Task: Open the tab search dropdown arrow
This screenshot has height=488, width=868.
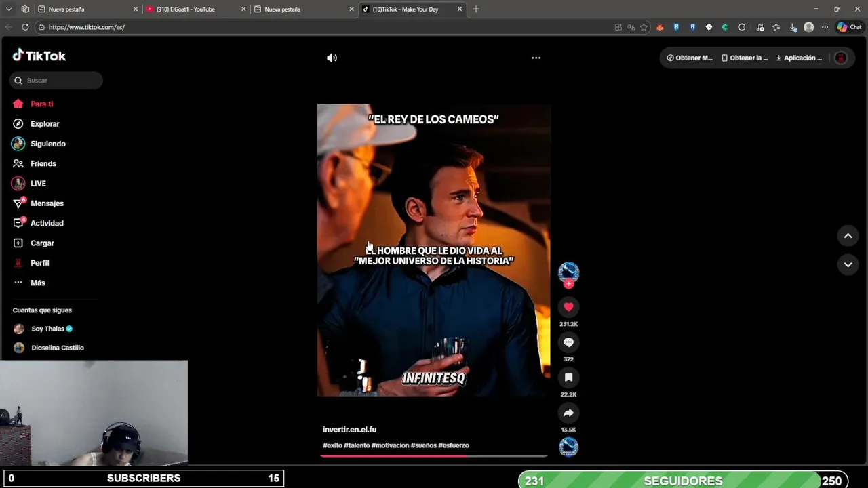Action: [9, 9]
